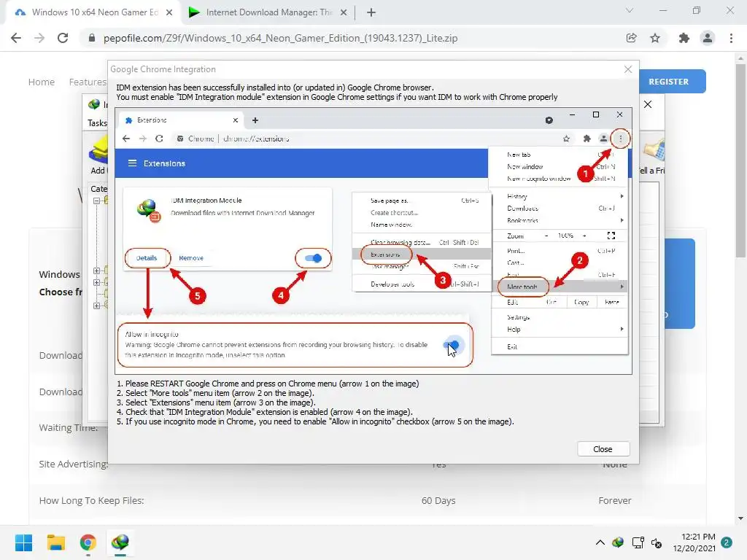Image resolution: width=747 pixels, height=560 pixels.
Task: Close the Google Chrome Integration dialog with X
Action: [x=628, y=69]
